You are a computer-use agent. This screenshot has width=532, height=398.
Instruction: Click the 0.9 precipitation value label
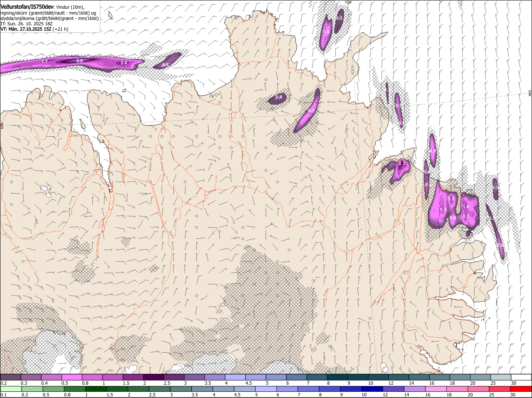coord(433,151)
